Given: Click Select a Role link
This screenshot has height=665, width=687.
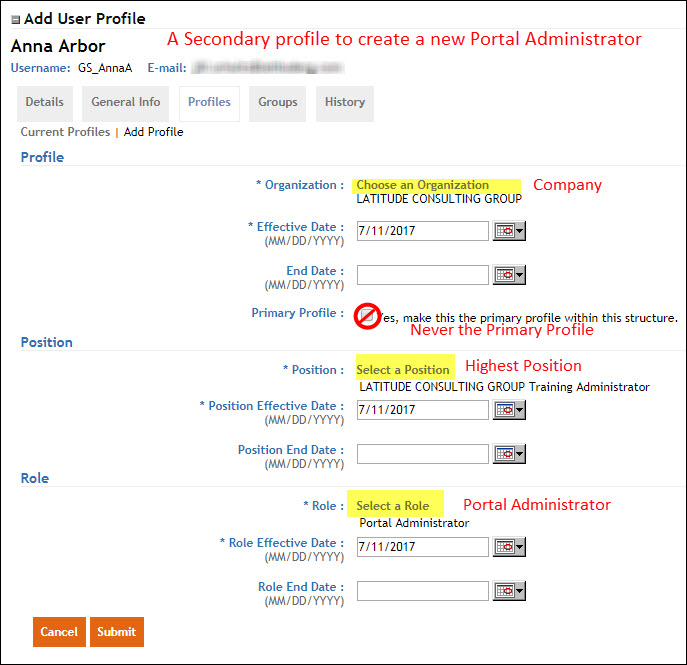Looking at the screenshot, I should (393, 506).
